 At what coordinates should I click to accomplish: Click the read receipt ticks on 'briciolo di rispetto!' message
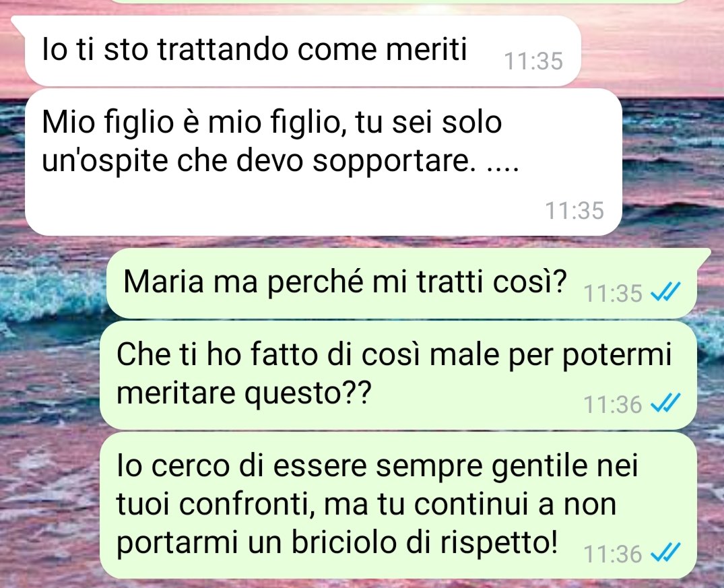point(665,552)
